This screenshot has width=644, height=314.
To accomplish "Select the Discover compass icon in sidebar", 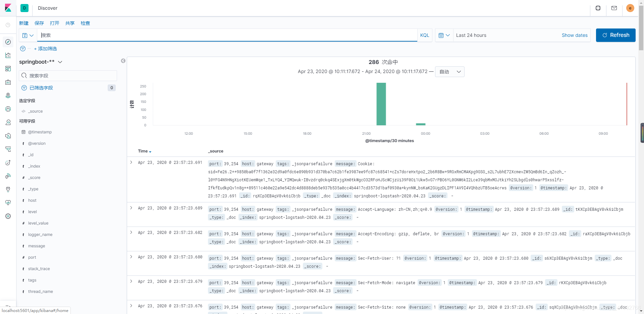I will [x=8, y=42].
